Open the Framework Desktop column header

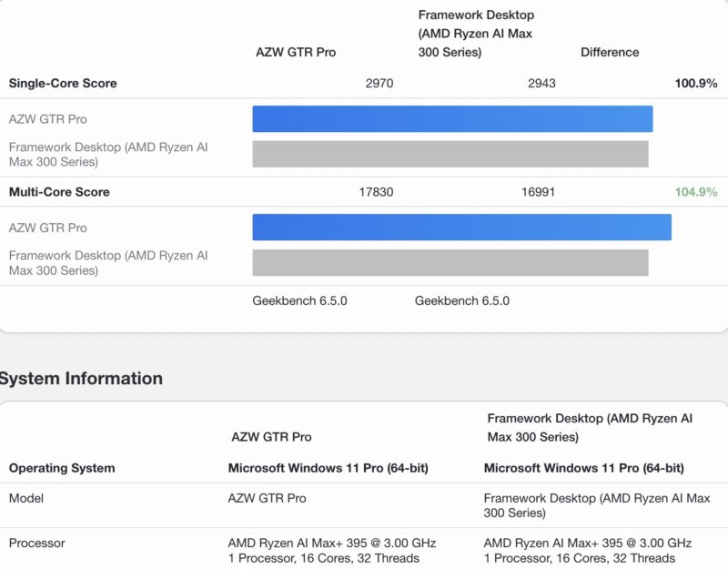[x=475, y=33]
